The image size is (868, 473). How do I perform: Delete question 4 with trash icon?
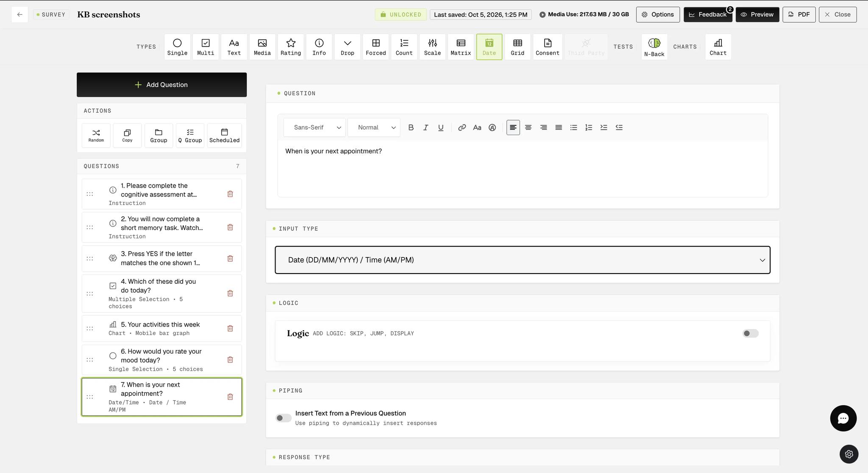coord(230,293)
